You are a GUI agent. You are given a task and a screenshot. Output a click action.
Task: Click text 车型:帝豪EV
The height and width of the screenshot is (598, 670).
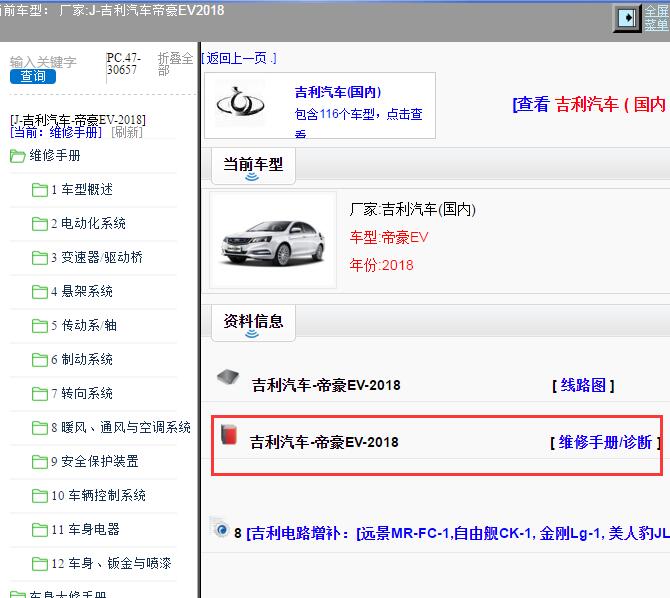click(389, 237)
